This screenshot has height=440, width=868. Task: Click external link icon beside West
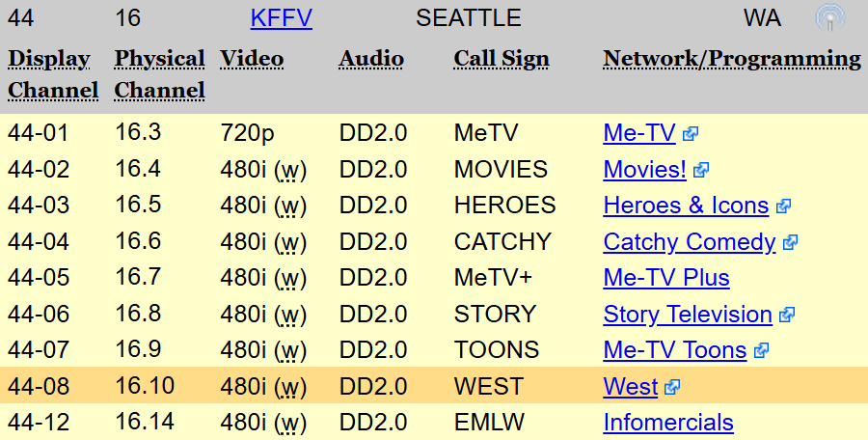[x=672, y=387]
